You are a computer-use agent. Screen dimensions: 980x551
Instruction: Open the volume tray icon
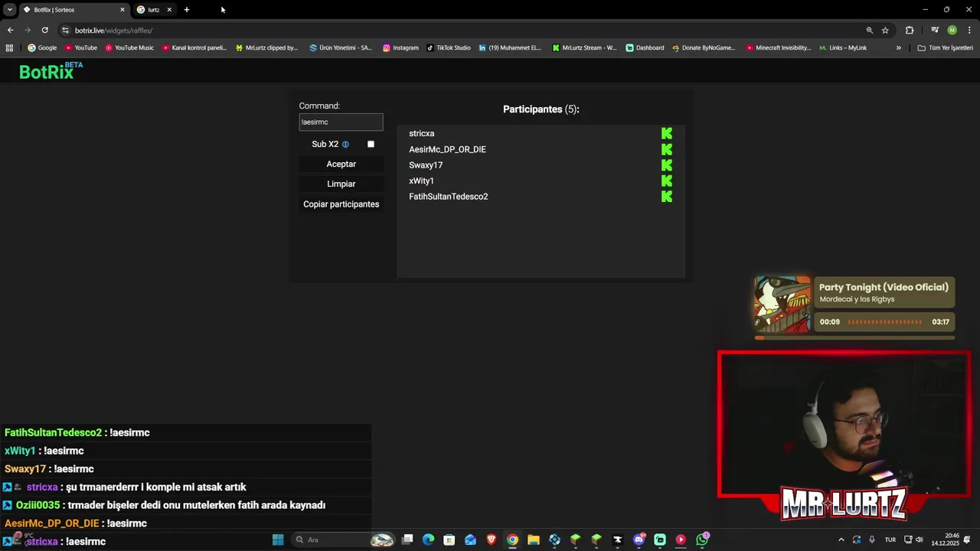(x=920, y=540)
